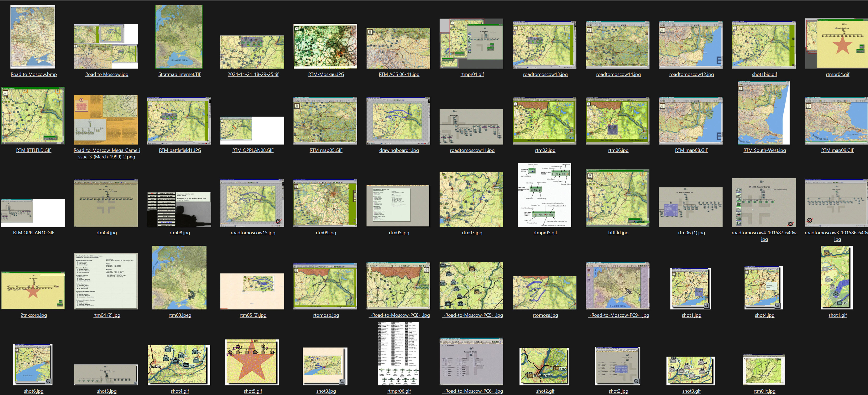868x395 pixels.
Task: Open the rtm01t.jpg link
Action: [764, 391]
